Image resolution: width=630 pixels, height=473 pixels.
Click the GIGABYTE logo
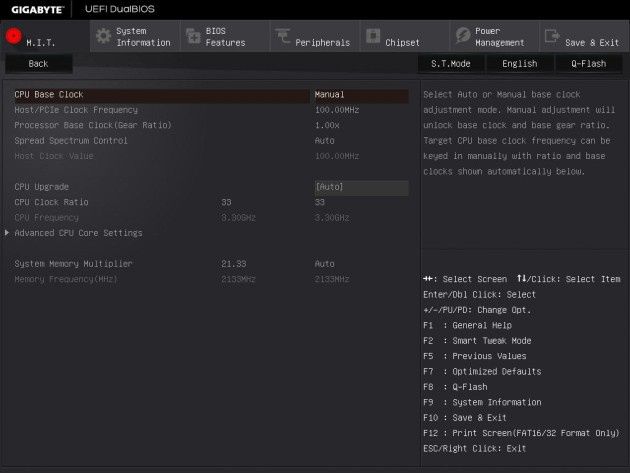point(37,10)
